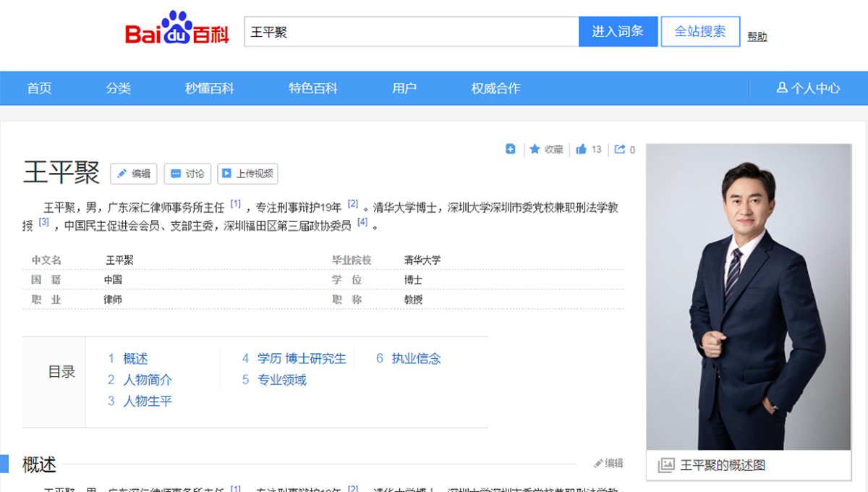This screenshot has height=492, width=868.
Task: Click the upload video icon 上传视频
Action: pos(248,174)
